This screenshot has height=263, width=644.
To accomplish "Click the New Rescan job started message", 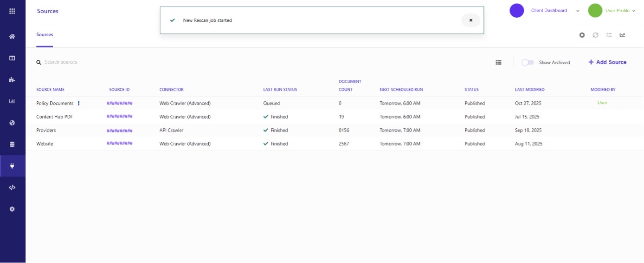I will tap(207, 20).
